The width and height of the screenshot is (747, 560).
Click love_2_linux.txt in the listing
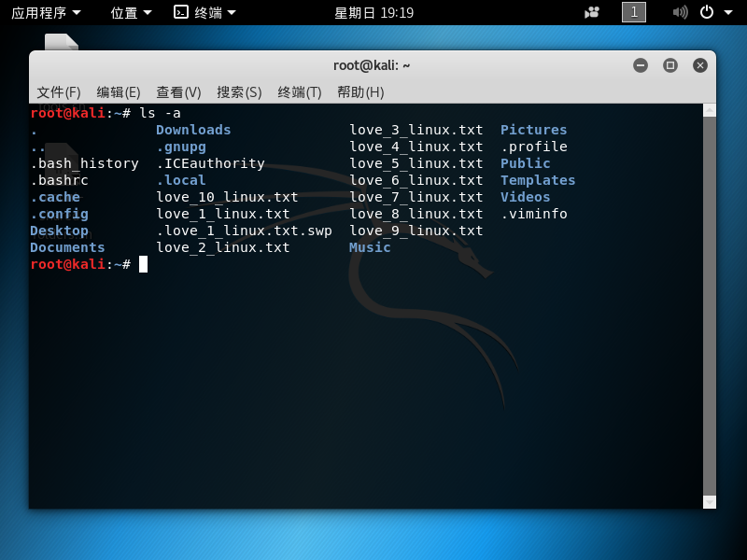click(223, 247)
